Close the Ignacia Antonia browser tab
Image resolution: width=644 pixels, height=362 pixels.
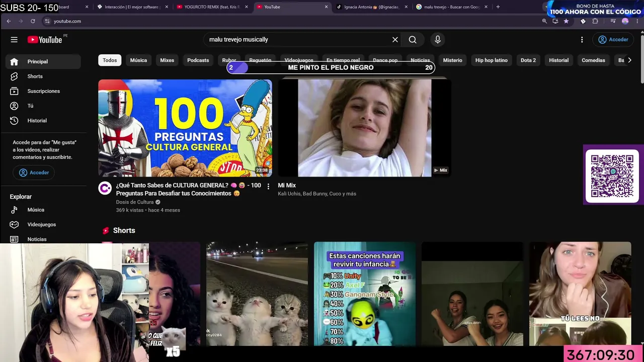click(x=406, y=7)
